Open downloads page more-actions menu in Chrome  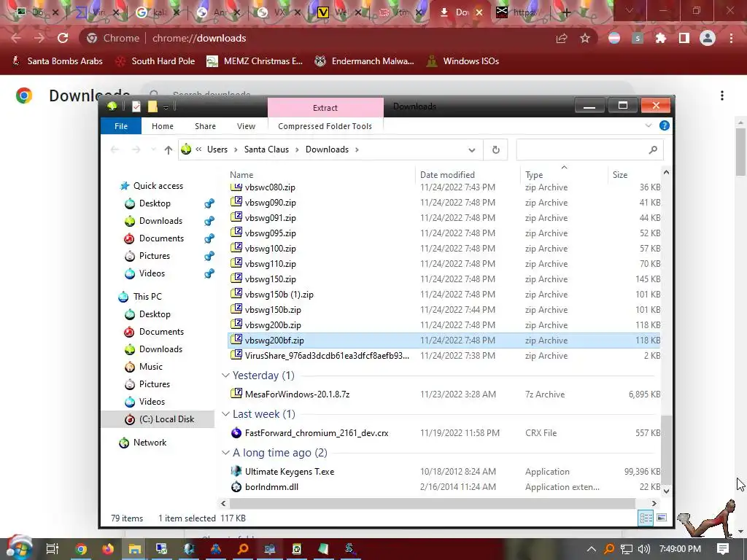722,96
